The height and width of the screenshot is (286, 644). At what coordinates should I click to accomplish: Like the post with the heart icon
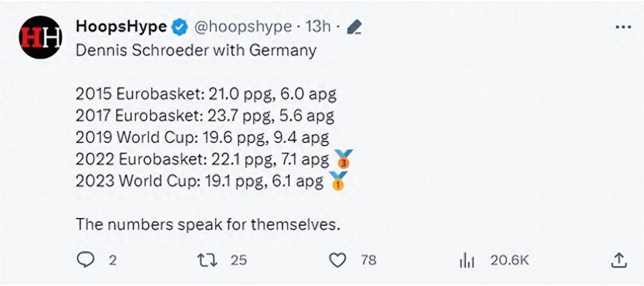coord(337,260)
